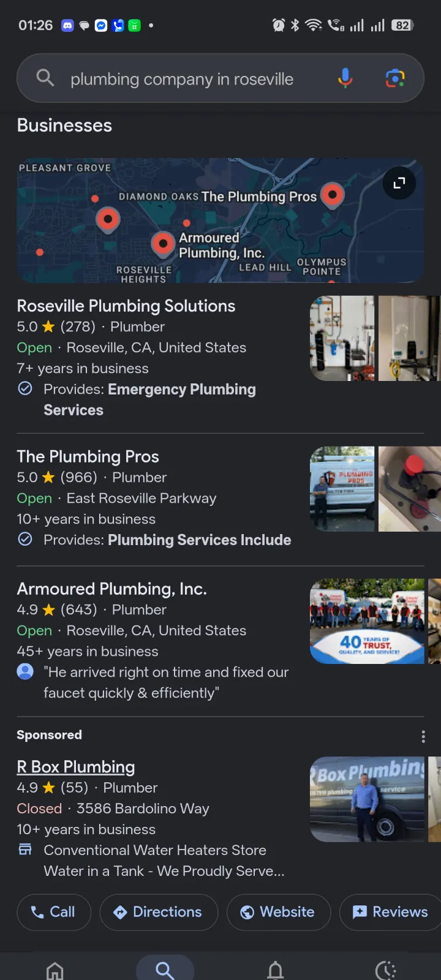Tap "East Roseville Parkway" address text
Screen dimensions: 441x980
(141, 498)
